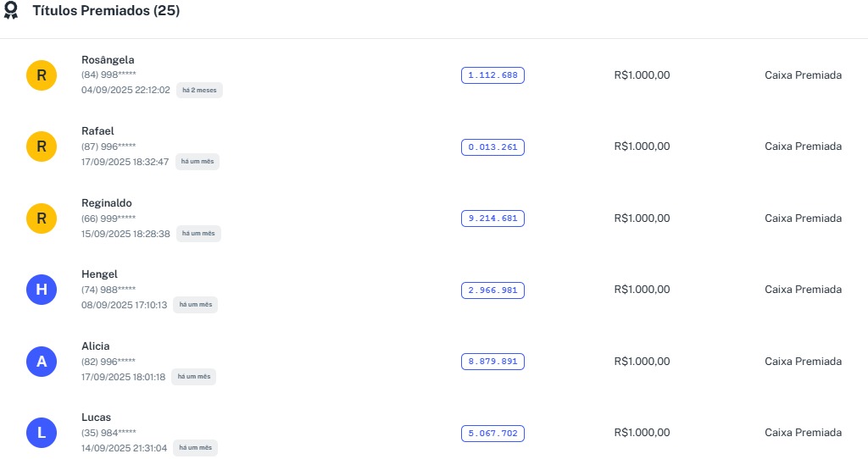Open the winner name Hengel

click(x=99, y=274)
